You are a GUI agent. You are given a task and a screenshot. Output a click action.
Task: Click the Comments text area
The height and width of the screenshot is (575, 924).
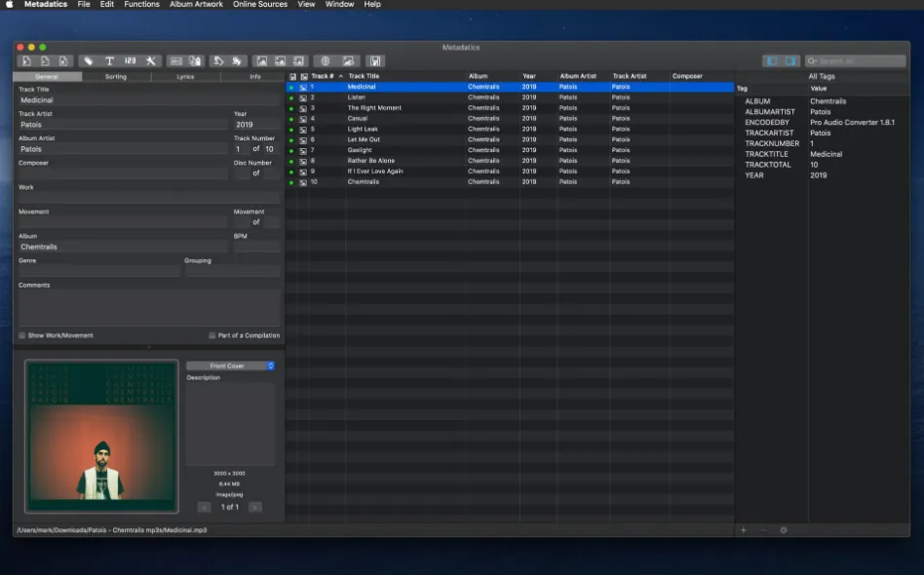point(149,308)
